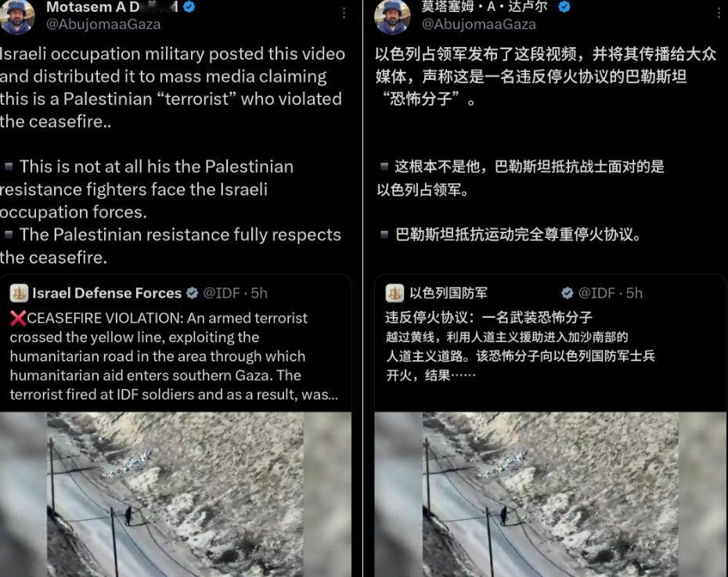Click verified badge beside Chinese author name
Viewport: 728px width, 577px height.
click(564, 7)
